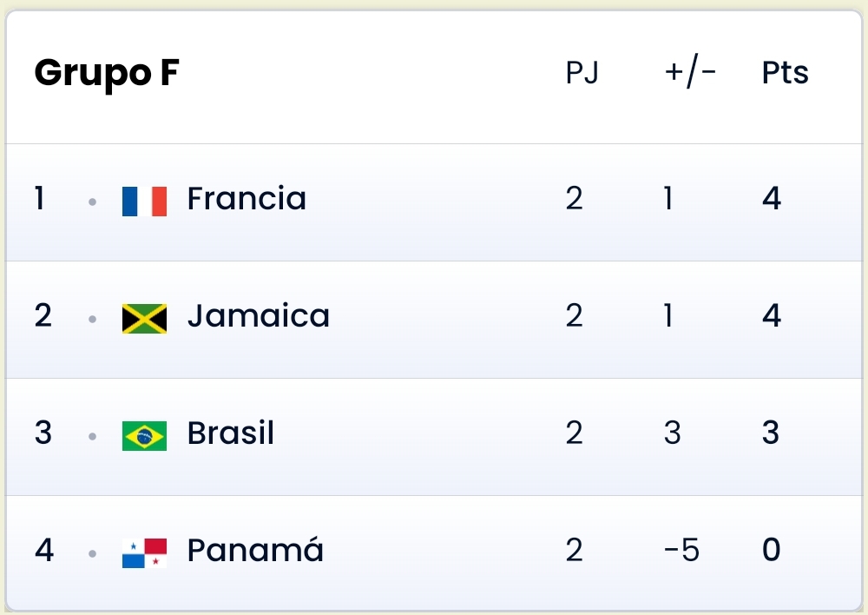Open the Francia team link

point(247,198)
